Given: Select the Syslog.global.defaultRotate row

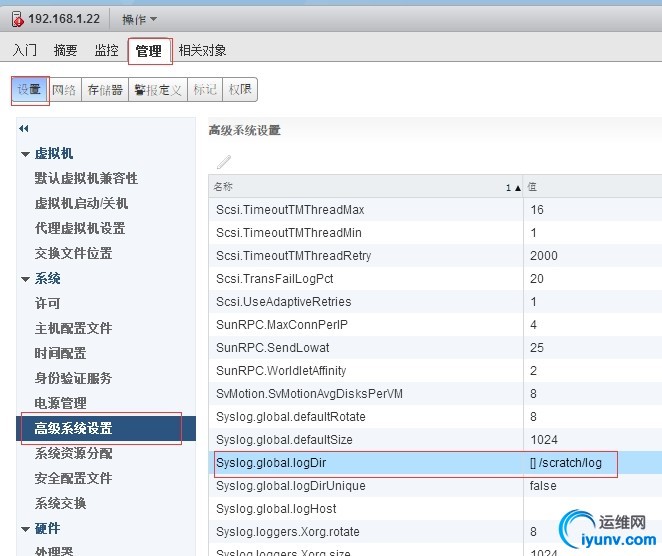Looking at the screenshot, I should 435,417.
